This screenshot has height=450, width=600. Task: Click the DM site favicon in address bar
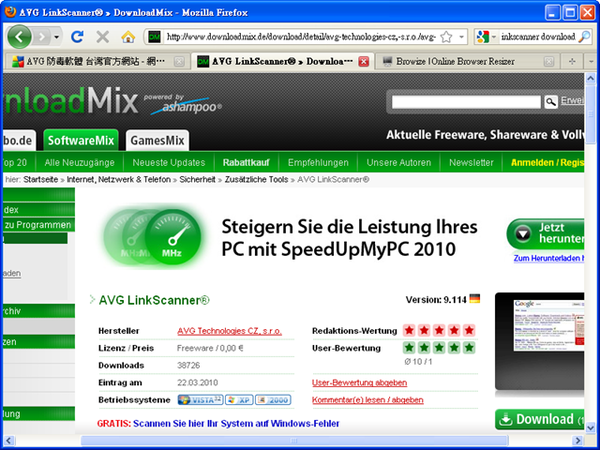(154, 37)
